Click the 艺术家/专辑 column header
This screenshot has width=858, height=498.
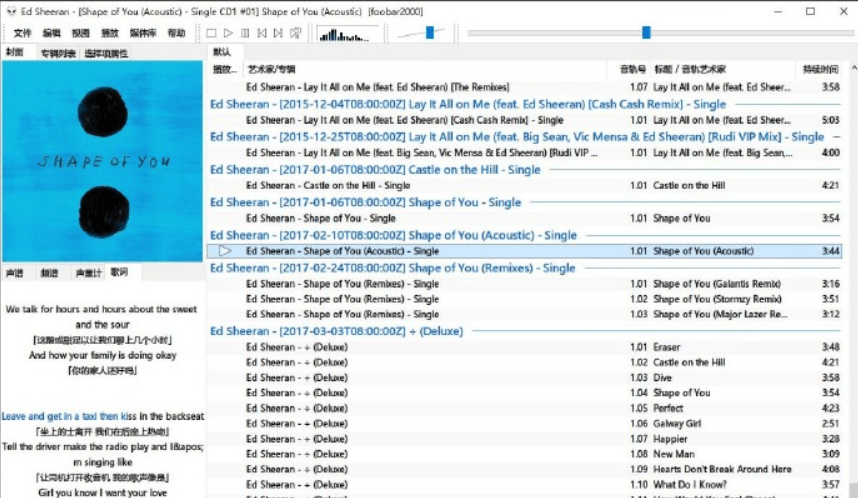pyautogui.click(x=425, y=69)
